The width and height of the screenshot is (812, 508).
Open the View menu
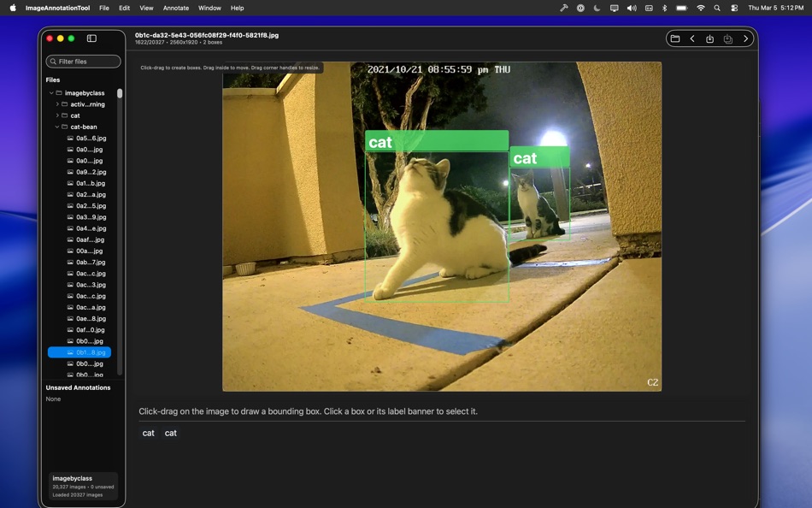point(146,8)
